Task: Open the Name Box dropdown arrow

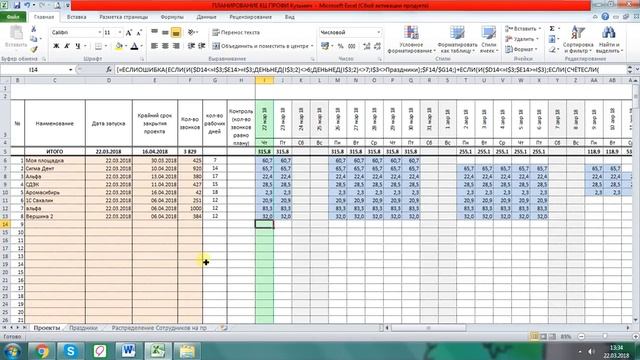Action: point(71,70)
